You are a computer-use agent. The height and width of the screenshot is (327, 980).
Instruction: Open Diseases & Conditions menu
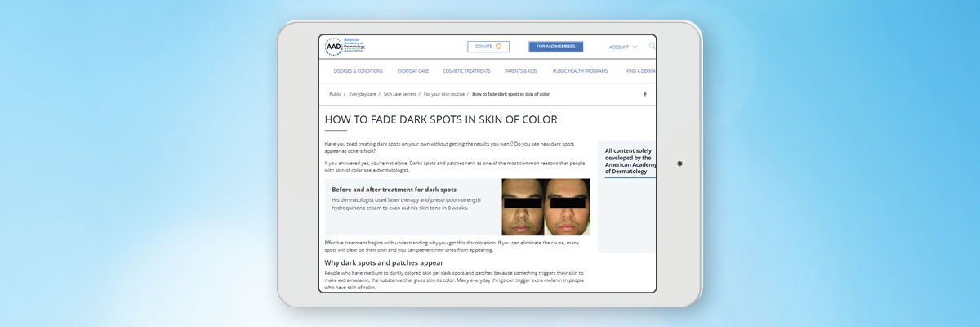358,71
